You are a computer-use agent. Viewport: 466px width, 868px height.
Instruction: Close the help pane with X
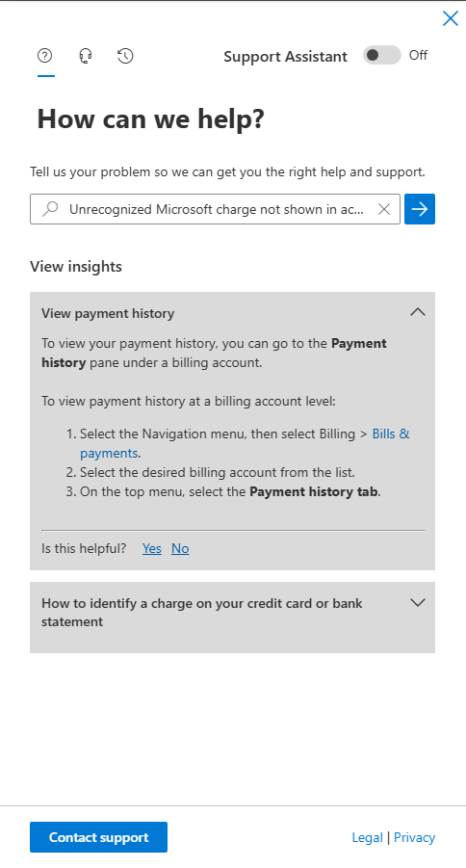pos(451,18)
